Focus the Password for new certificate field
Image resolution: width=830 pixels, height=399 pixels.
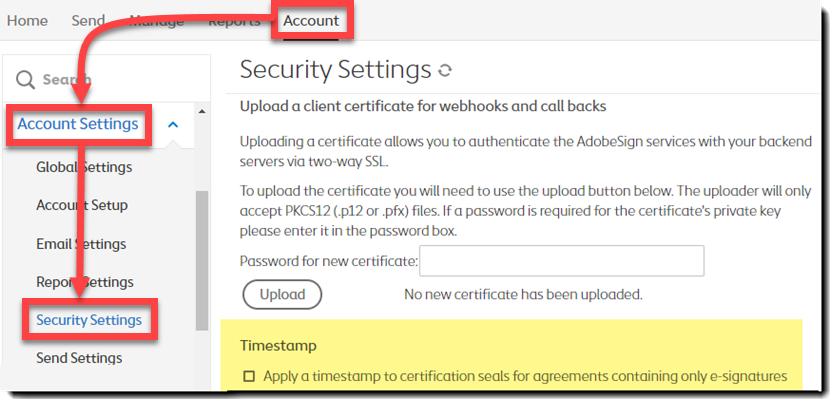coord(562,260)
